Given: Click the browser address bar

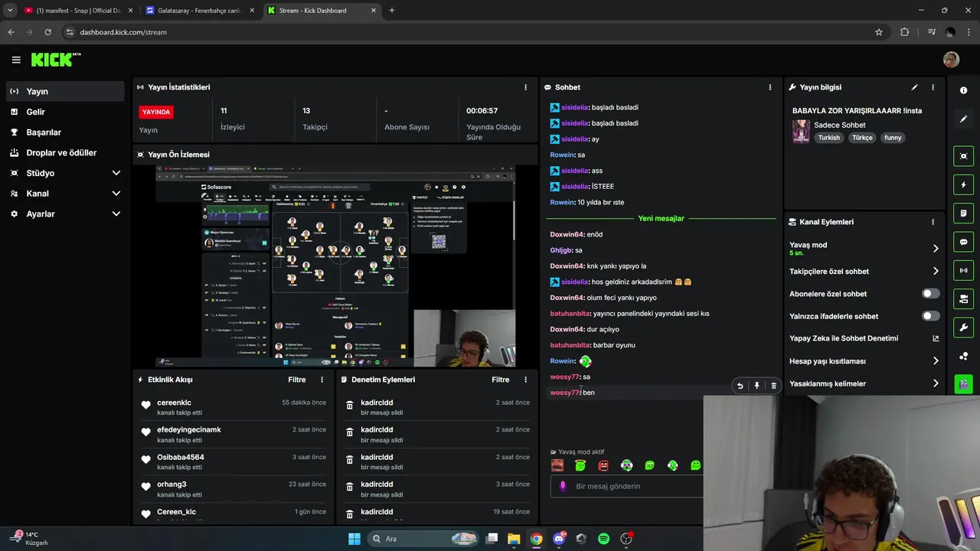Looking at the screenshot, I should [467, 32].
